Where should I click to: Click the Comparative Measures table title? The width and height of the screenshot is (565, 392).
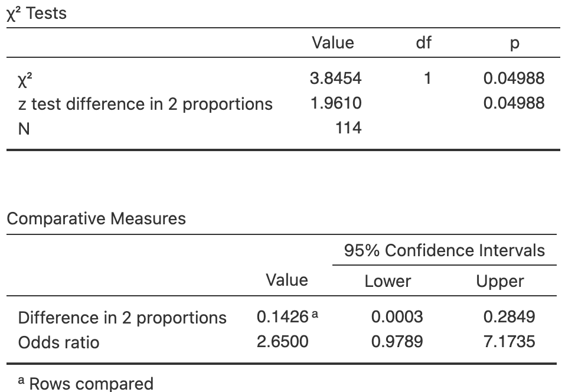(x=96, y=218)
